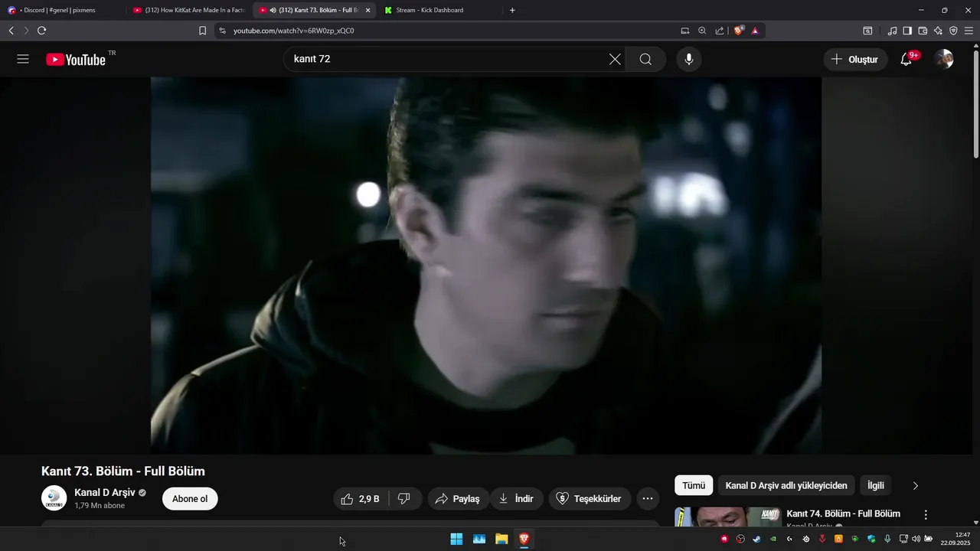Select Kanal D Arşiv adlı yükleyiciden chip

click(786, 485)
